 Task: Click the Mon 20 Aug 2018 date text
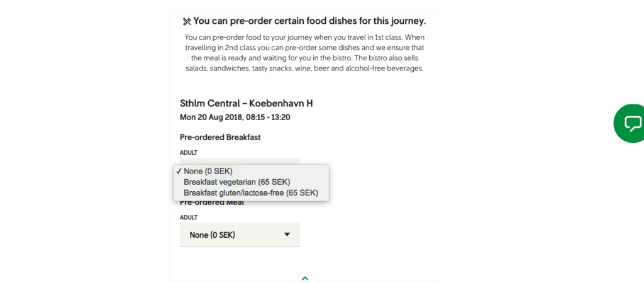click(x=211, y=117)
